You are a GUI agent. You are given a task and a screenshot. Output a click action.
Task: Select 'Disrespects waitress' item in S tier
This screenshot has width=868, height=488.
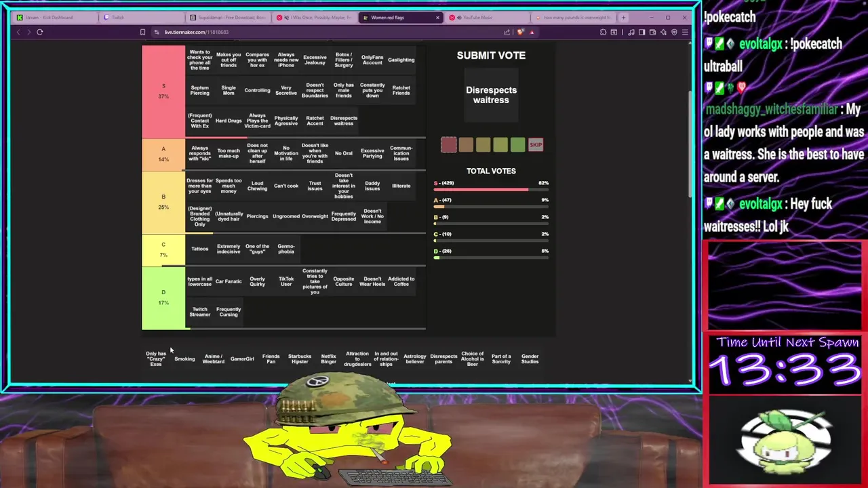344,121
